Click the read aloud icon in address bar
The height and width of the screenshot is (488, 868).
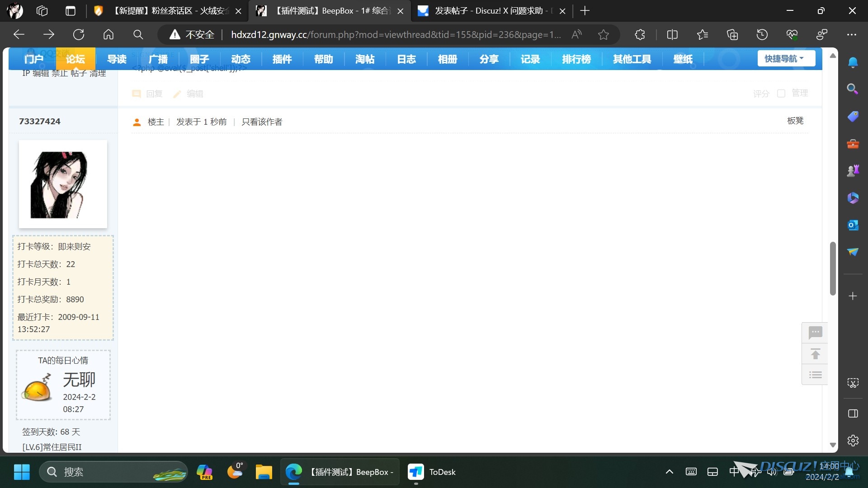[576, 35]
